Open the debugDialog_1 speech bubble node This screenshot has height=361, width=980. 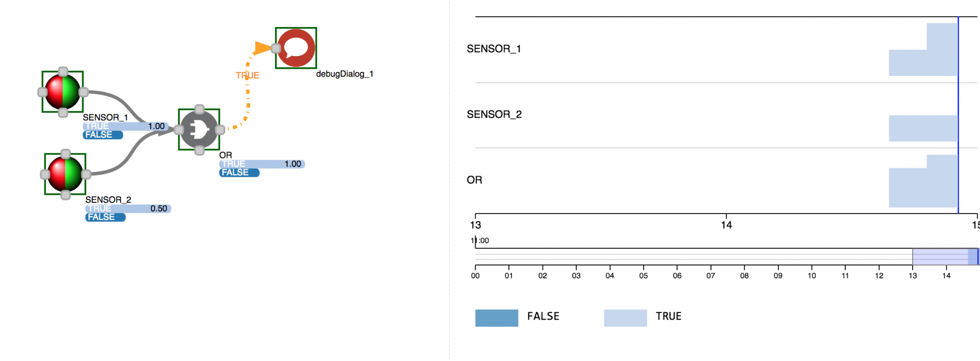click(296, 48)
